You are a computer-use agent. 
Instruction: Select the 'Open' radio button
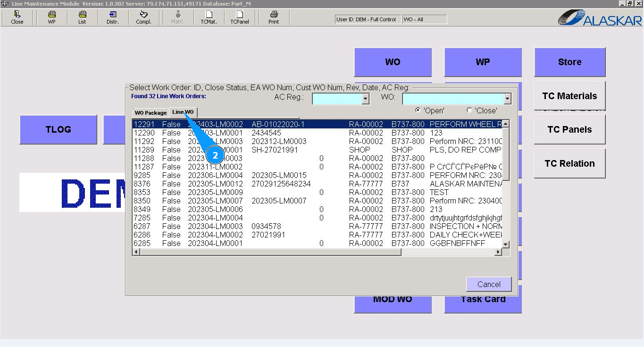(418, 110)
